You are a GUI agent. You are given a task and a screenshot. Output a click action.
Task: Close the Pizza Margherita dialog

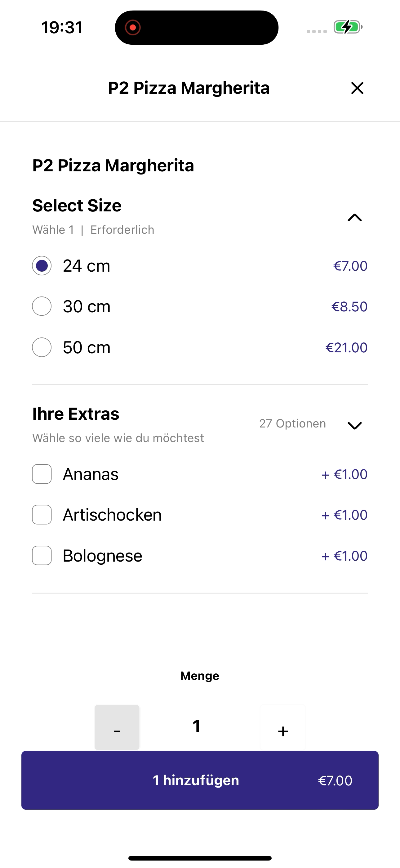tap(357, 88)
